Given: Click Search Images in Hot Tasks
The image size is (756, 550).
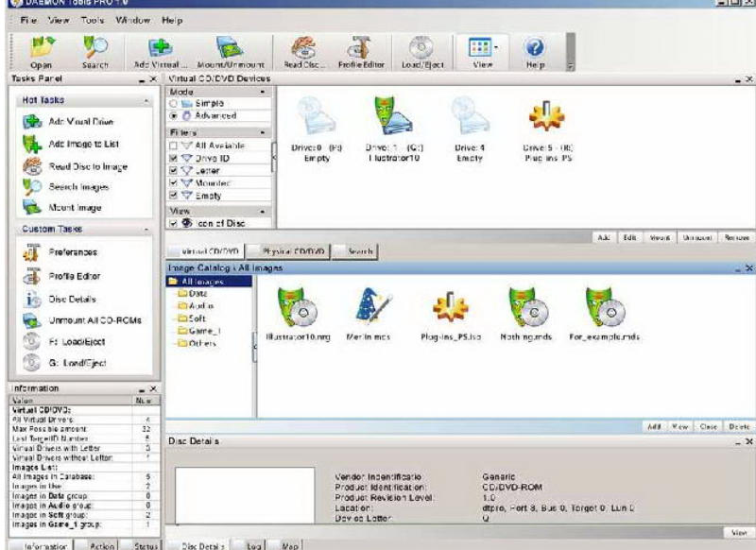Looking at the screenshot, I should click(x=65, y=186).
